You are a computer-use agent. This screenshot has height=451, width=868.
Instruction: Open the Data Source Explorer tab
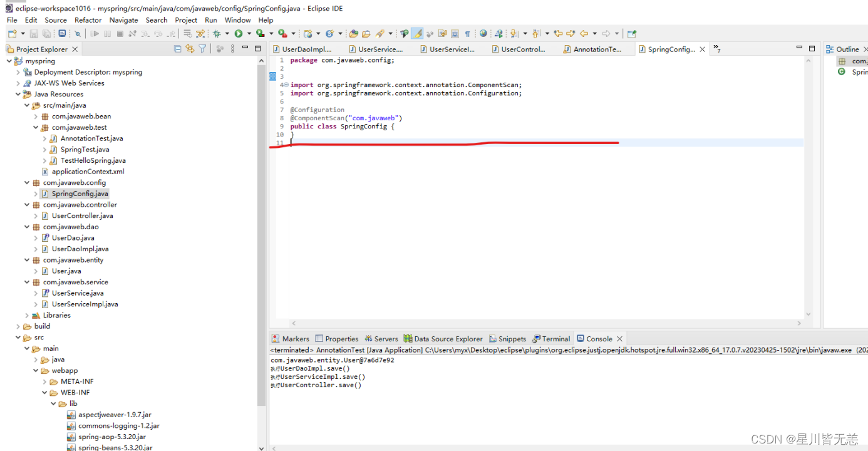[x=443, y=339]
